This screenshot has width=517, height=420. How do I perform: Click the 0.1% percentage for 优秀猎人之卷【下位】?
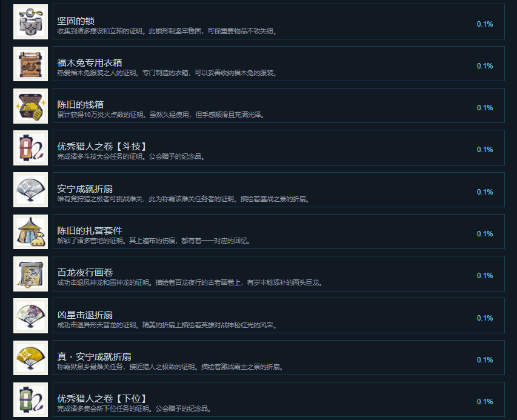coord(485,402)
